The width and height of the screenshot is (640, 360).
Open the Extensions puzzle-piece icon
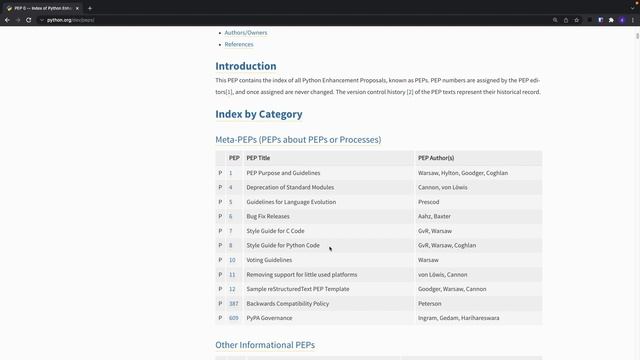(611, 20)
